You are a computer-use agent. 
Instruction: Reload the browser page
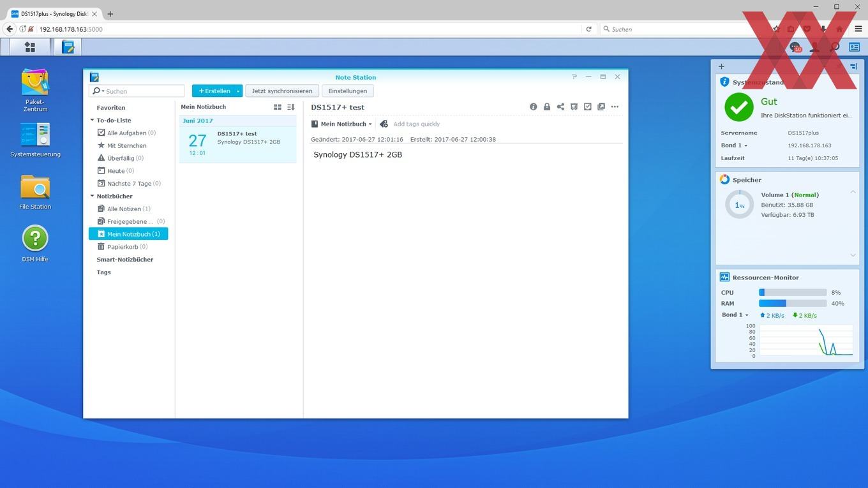[x=588, y=29]
